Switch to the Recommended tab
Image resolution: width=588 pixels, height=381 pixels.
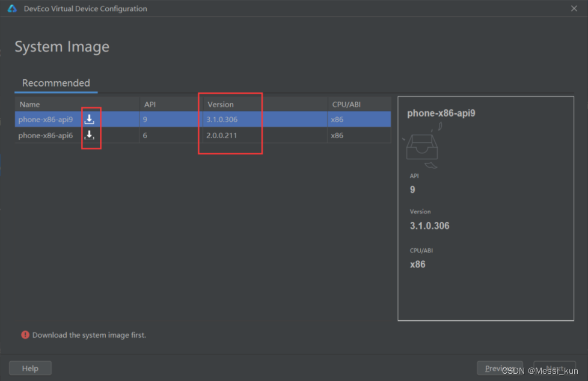(x=56, y=83)
